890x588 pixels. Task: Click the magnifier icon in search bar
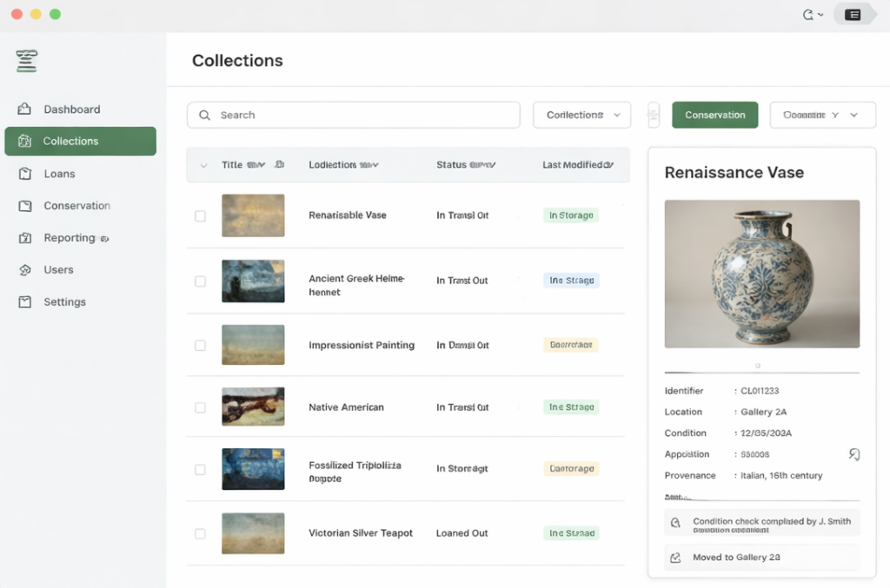coord(205,116)
